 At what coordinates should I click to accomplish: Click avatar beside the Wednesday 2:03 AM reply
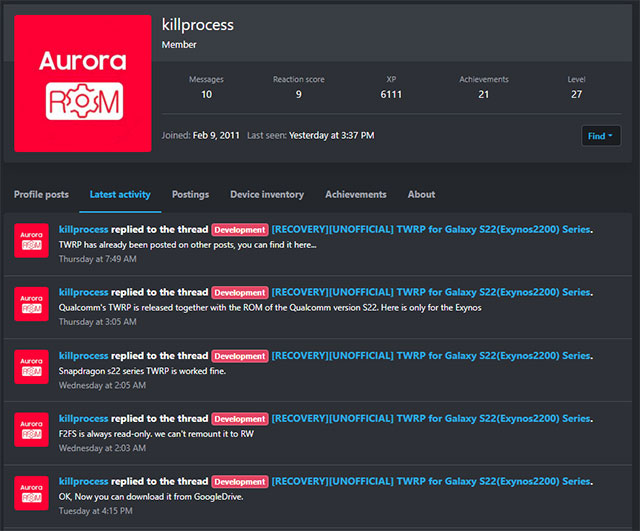31,430
